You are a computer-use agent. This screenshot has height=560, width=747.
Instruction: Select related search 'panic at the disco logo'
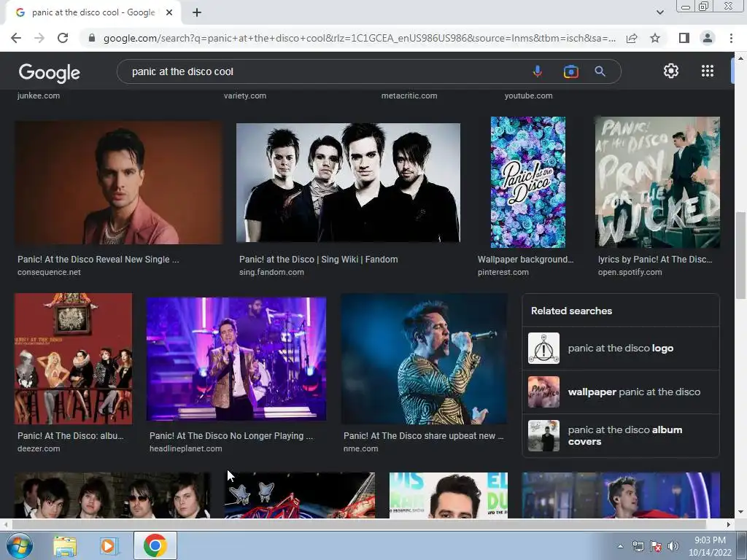pyautogui.click(x=620, y=348)
